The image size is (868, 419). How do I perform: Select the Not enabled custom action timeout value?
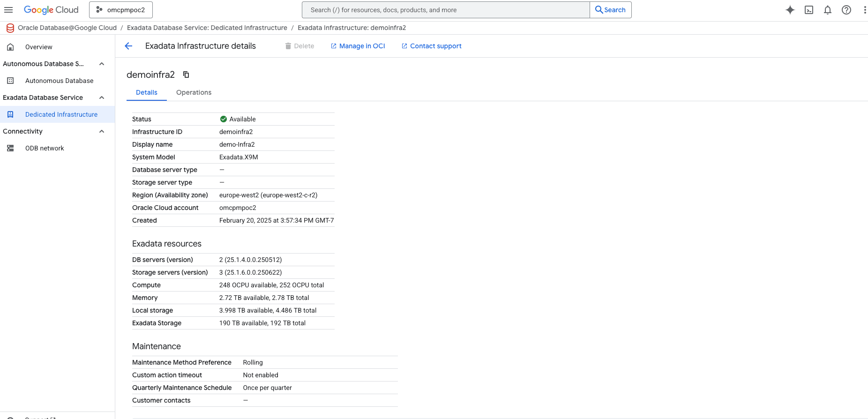point(261,375)
